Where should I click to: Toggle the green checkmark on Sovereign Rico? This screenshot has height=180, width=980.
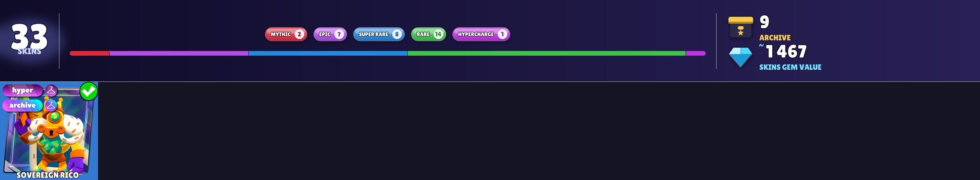pos(89,91)
